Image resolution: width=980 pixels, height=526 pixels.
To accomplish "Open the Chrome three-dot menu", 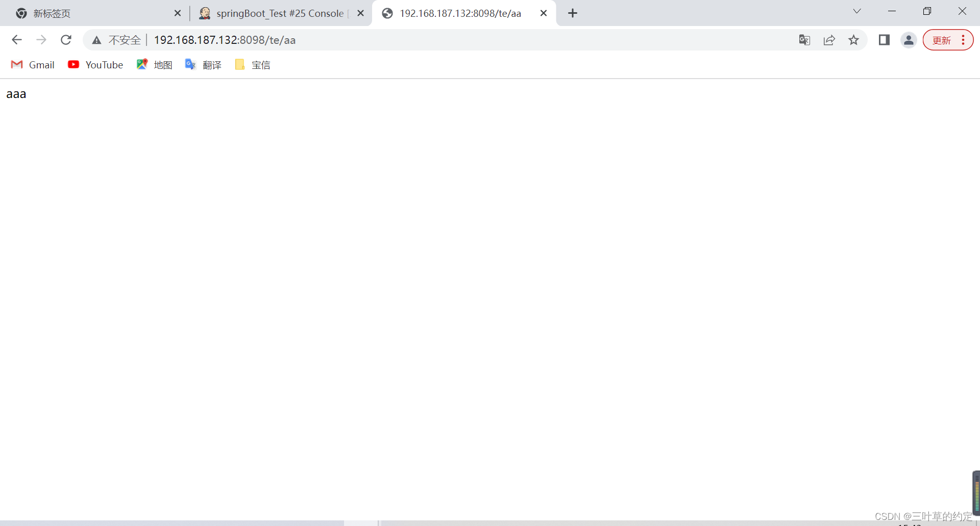I will 964,40.
